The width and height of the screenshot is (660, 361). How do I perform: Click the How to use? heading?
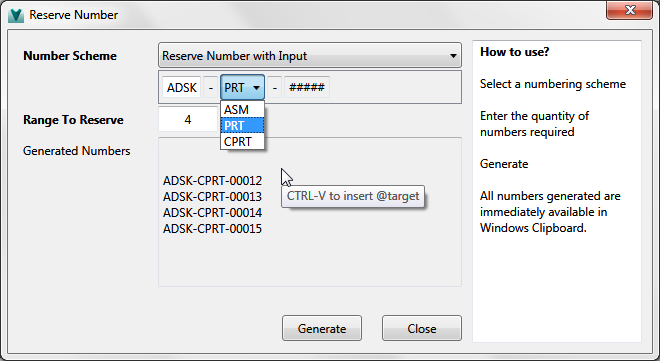(x=515, y=52)
